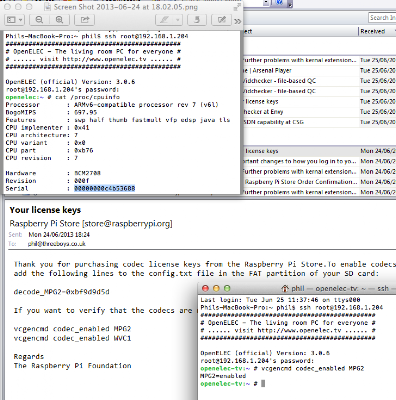Sort by the Received column header
The width and height of the screenshot is (396, 400).
coord(373,31)
